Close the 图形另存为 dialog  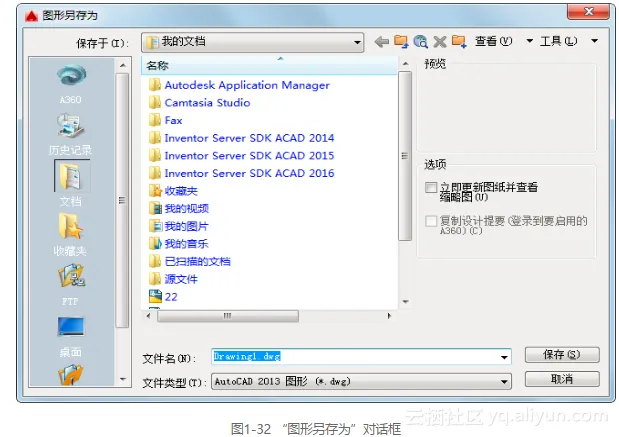point(588,11)
